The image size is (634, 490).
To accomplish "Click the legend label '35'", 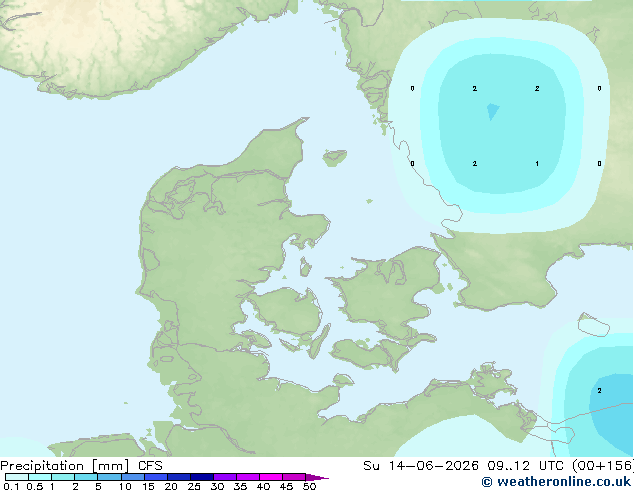I will [x=240, y=486].
